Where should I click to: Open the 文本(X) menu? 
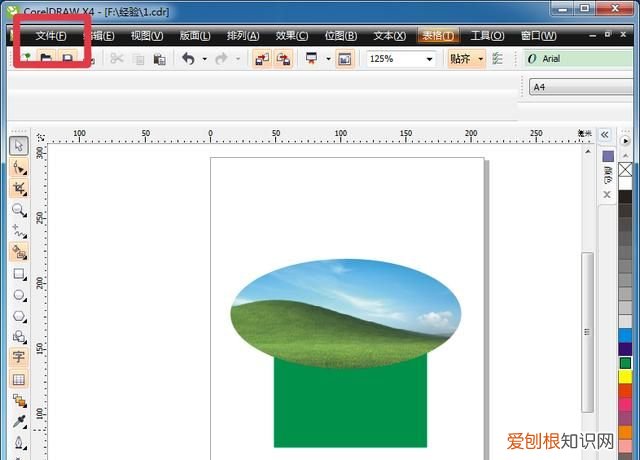(x=390, y=36)
